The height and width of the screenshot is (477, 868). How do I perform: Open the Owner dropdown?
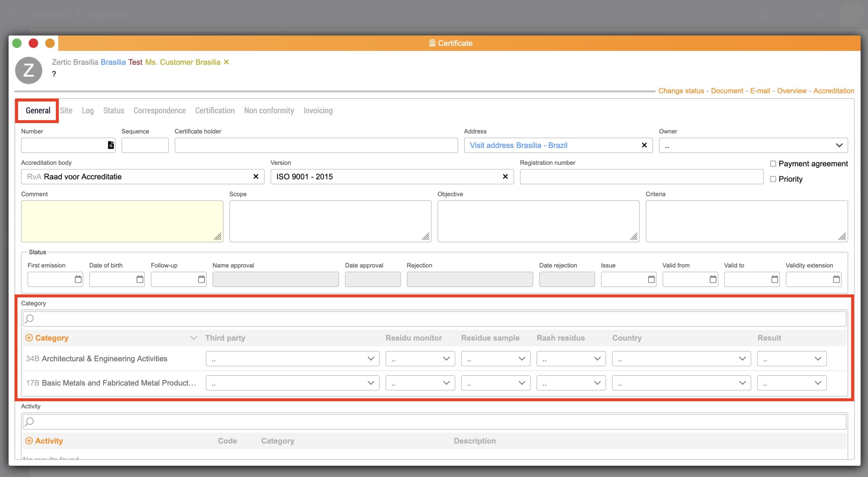point(753,145)
